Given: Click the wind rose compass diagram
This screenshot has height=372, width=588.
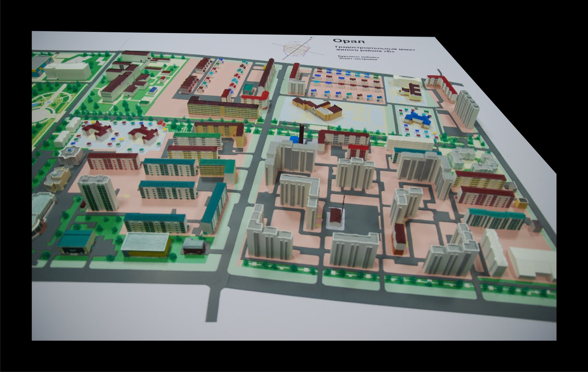Looking at the screenshot, I should click(292, 47).
